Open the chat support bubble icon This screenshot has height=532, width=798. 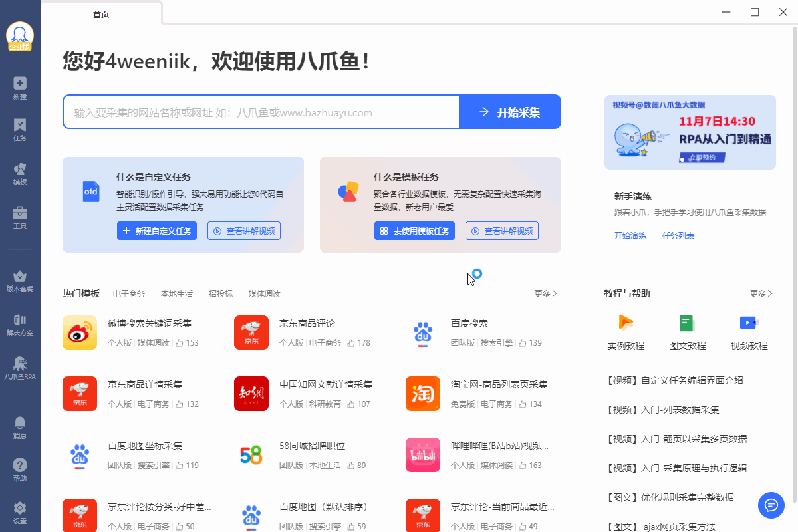(x=771, y=505)
